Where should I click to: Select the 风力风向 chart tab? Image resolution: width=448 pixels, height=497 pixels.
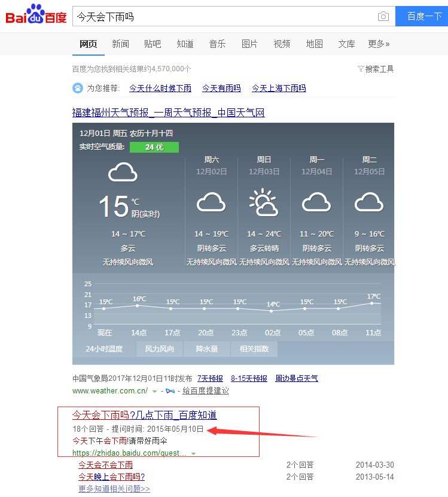(160, 349)
